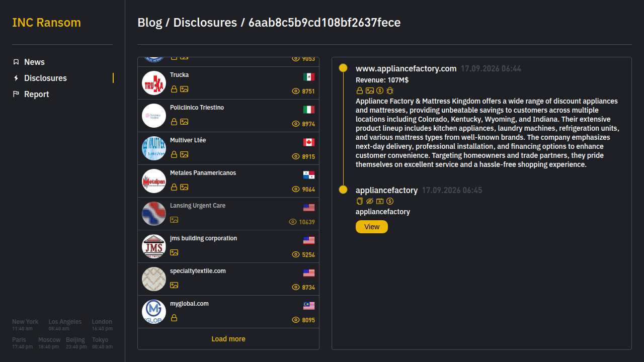Click the image icon in Policlinico Triestino row
Viewport: 644px width, 362px height.
click(184, 122)
